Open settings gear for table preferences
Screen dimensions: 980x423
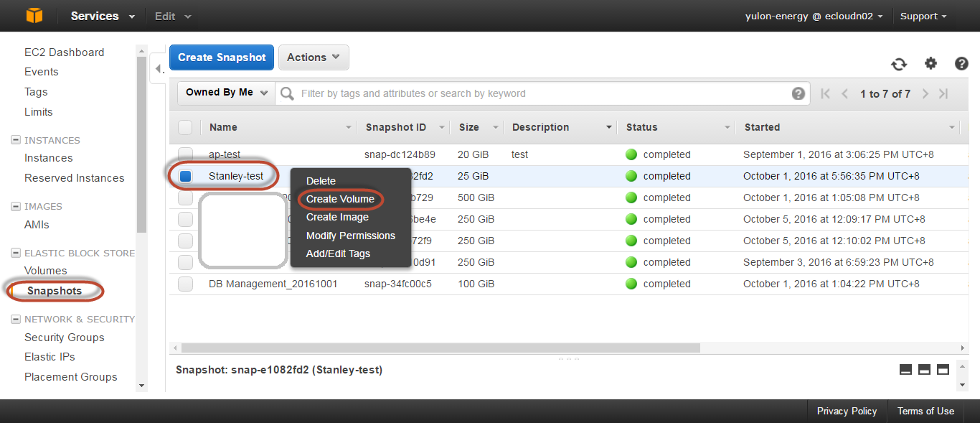pos(930,63)
